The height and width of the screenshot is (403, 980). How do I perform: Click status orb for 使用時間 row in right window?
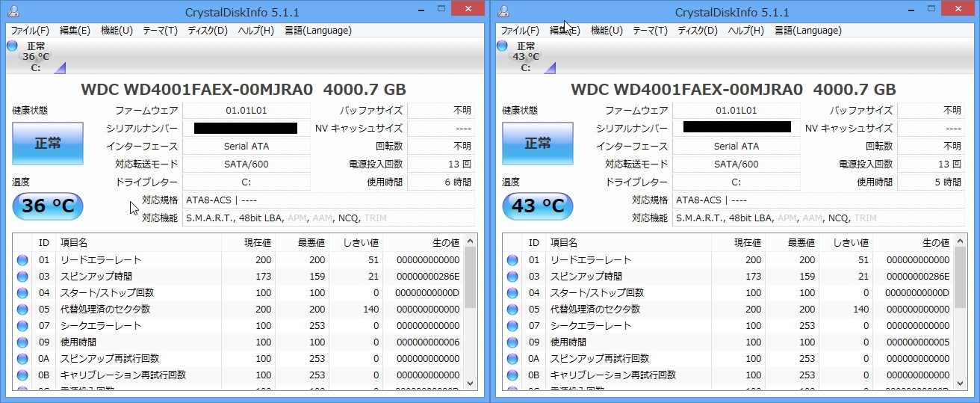512,342
